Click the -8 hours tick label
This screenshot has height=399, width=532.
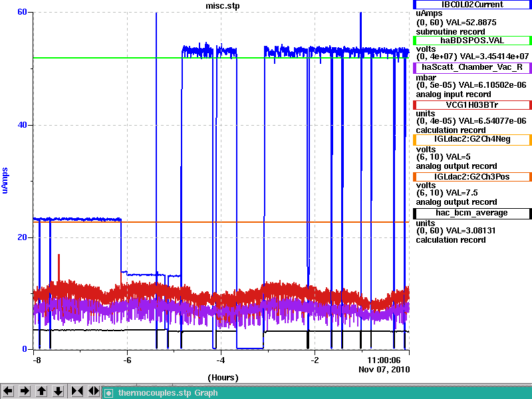point(37,360)
